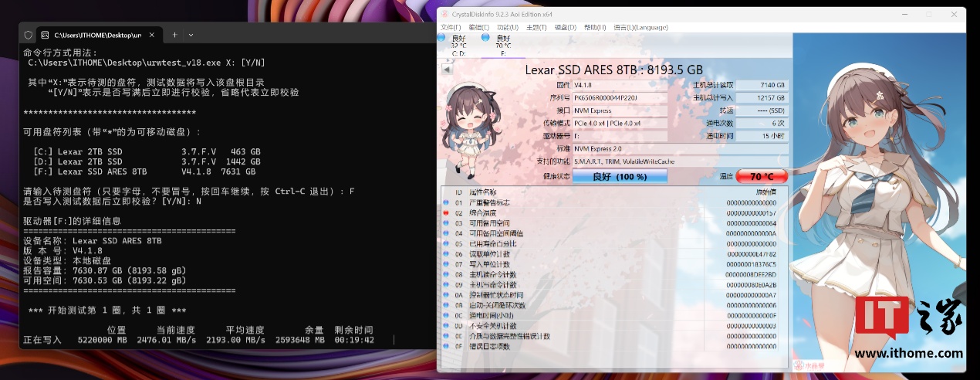Open the 语言(L)(Language) menu
This screenshot has width=980, height=380.
click(640, 27)
